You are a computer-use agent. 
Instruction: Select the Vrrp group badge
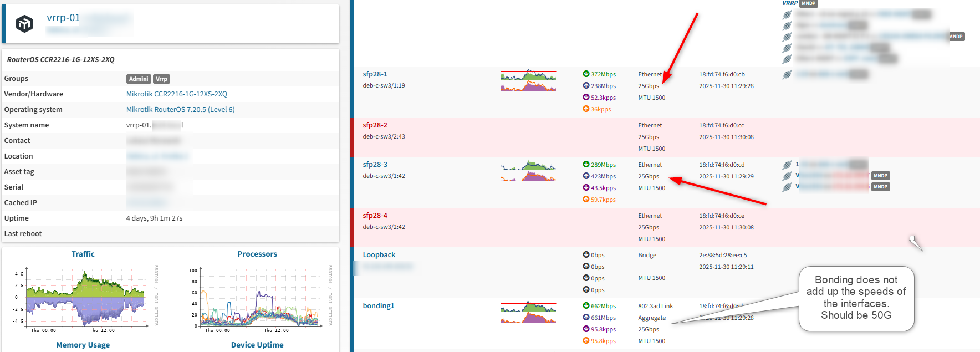click(x=161, y=79)
